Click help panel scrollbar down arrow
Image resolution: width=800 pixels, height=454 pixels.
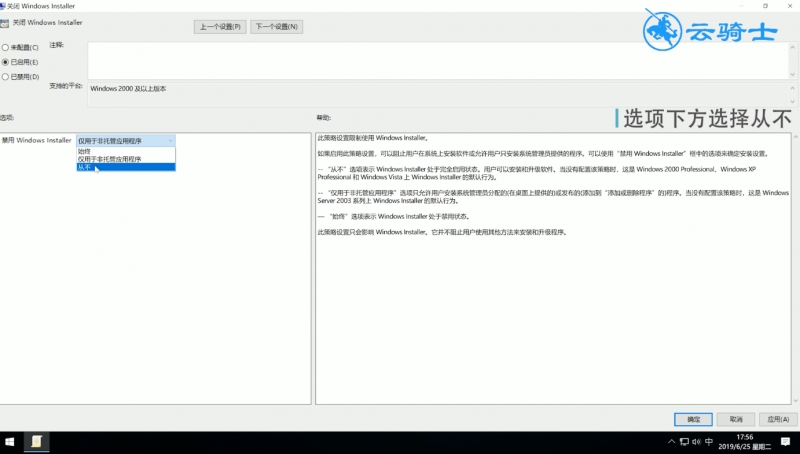tap(795, 401)
